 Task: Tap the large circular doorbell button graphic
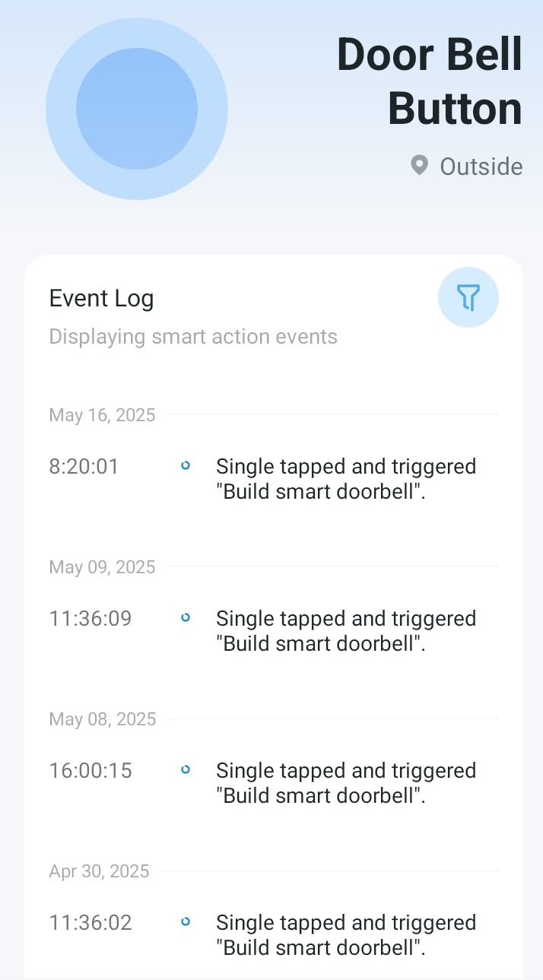[137, 109]
